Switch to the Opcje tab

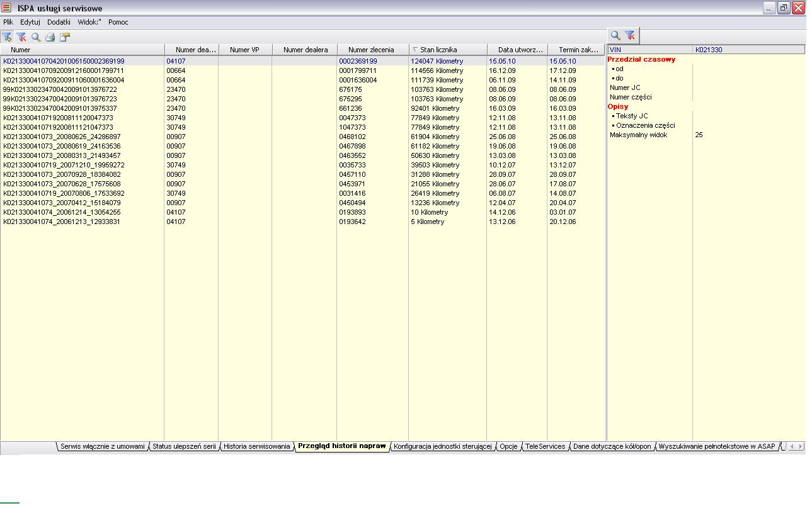[508, 446]
